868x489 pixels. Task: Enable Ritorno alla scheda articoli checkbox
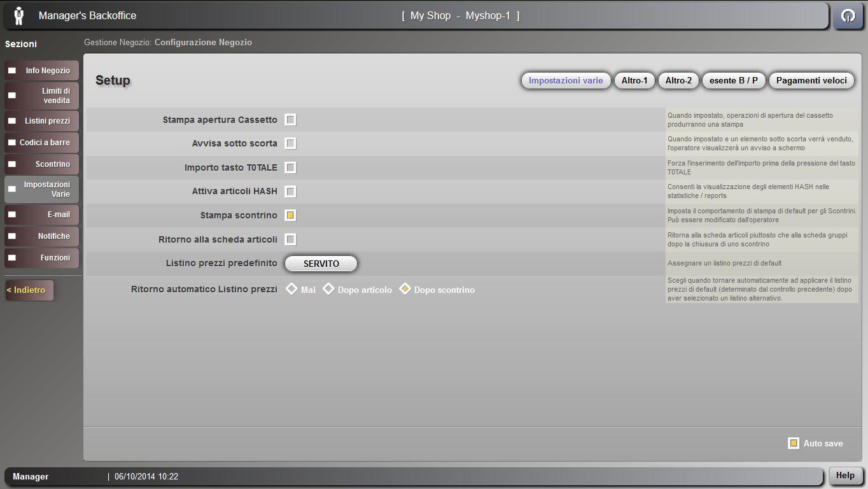[x=290, y=239]
